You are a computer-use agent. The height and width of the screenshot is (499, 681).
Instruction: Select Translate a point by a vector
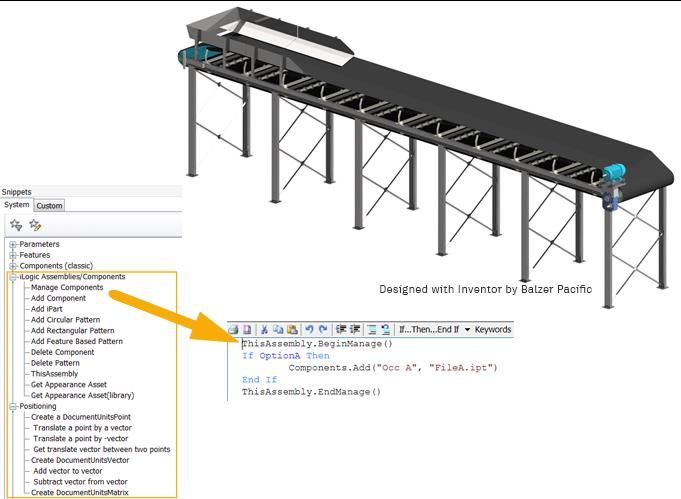point(83,428)
